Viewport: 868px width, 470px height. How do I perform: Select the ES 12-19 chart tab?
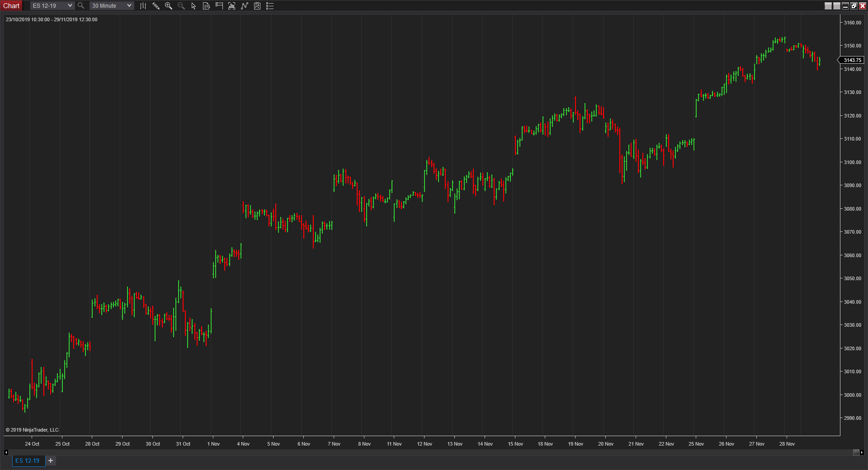(x=28, y=461)
